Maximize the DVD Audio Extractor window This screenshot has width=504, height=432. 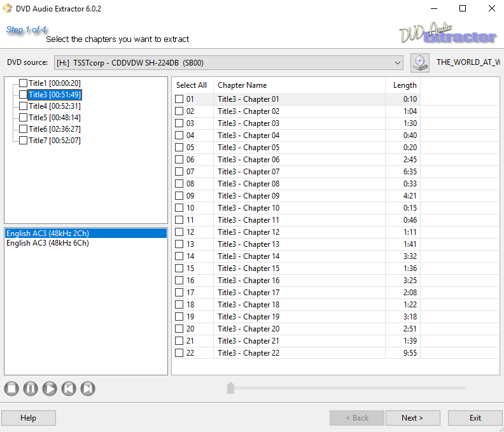[x=463, y=8]
